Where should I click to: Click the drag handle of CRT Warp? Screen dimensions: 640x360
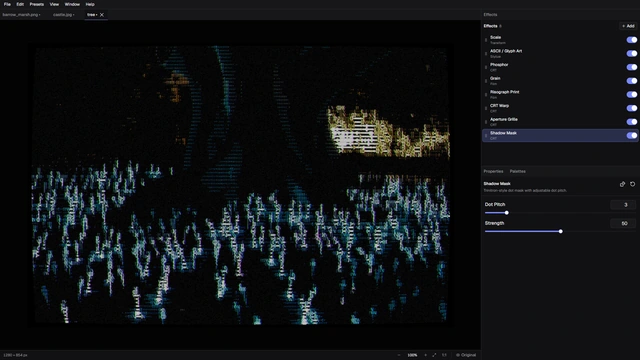(x=486, y=108)
